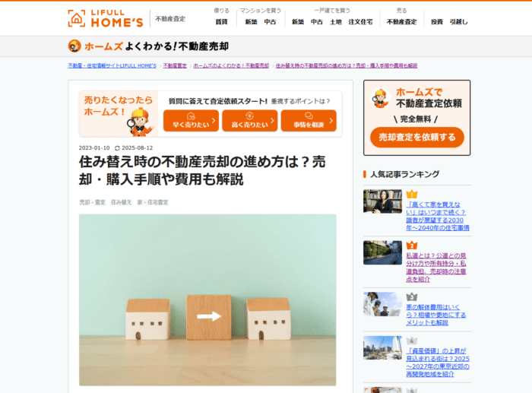The width and height of the screenshot is (532, 393).
Task: Click the mascot icon in sidebar appraisal box
Action: point(380,98)
